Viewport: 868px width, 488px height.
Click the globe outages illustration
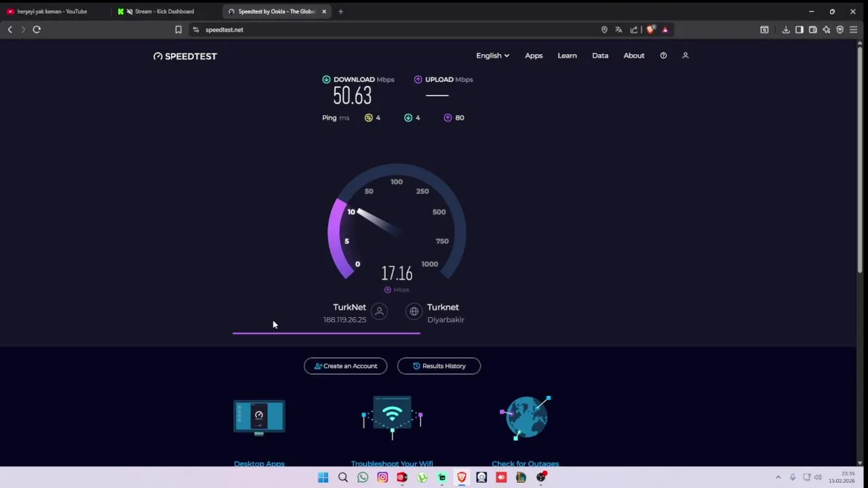(x=526, y=417)
